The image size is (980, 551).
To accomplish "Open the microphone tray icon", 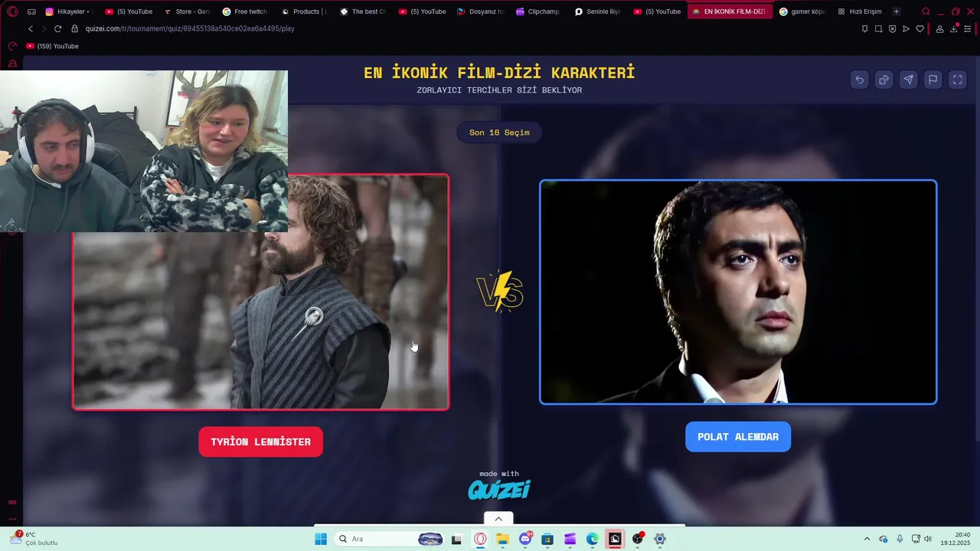I will (x=900, y=539).
